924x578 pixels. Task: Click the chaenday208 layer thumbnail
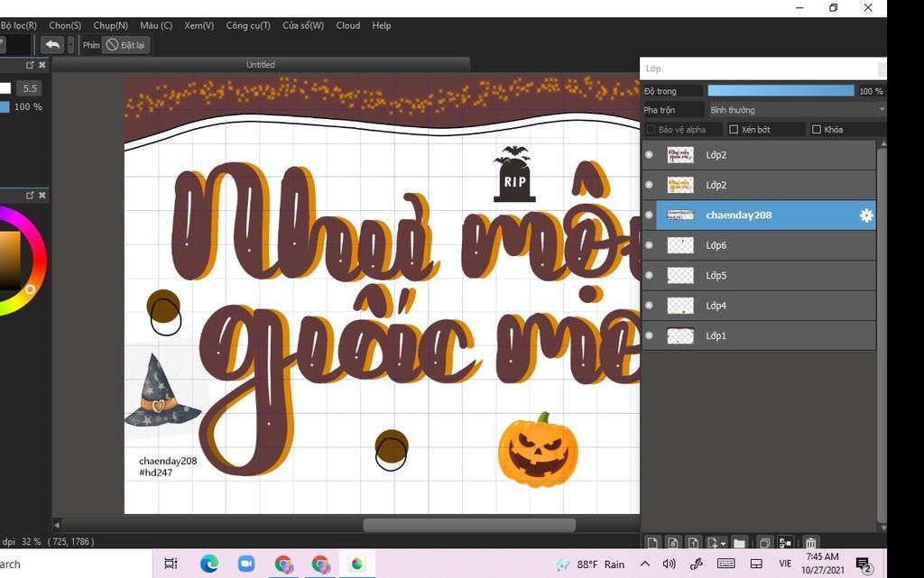point(680,215)
